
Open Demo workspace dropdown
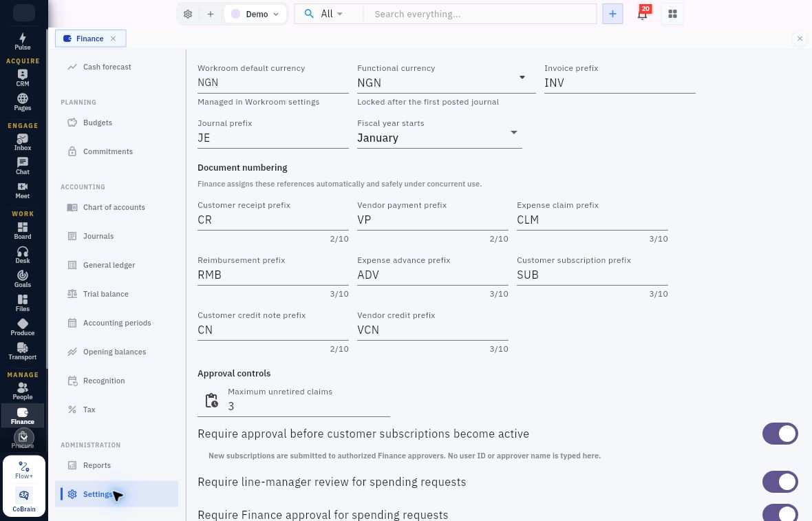[x=255, y=14]
